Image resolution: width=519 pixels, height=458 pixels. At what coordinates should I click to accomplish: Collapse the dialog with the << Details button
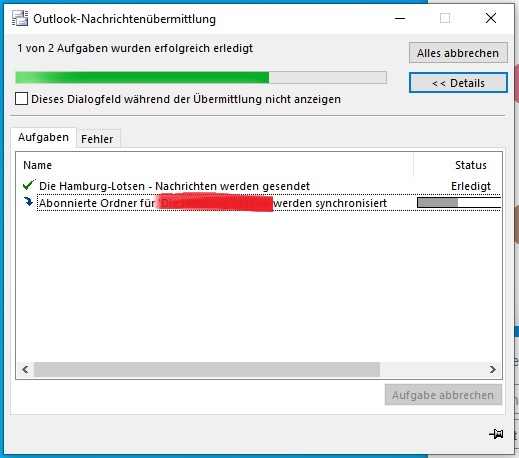pos(458,83)
